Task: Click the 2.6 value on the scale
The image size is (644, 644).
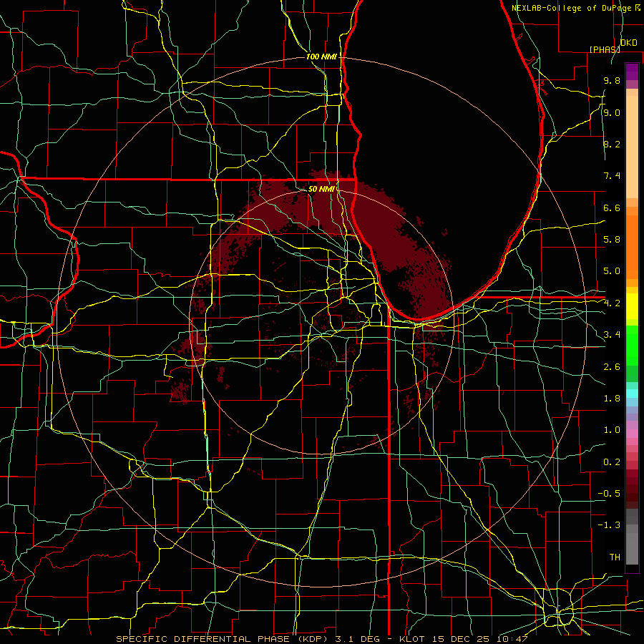Action: [x=612, y=367]
